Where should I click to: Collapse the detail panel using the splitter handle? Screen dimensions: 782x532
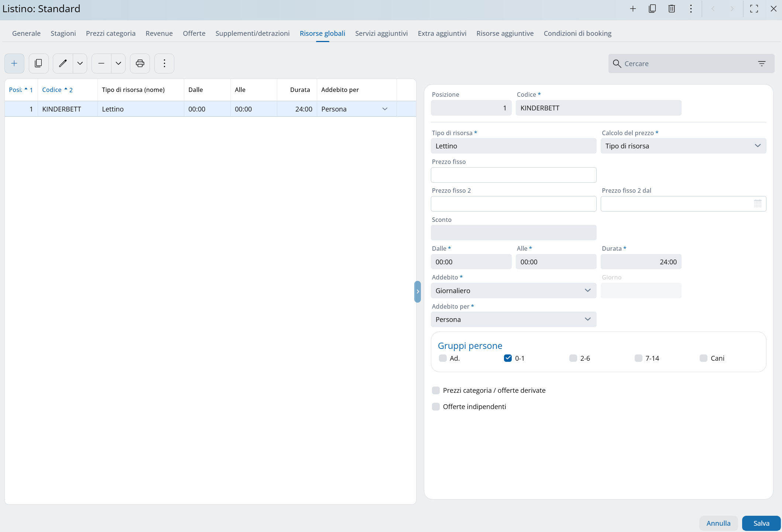pos(418,292)
